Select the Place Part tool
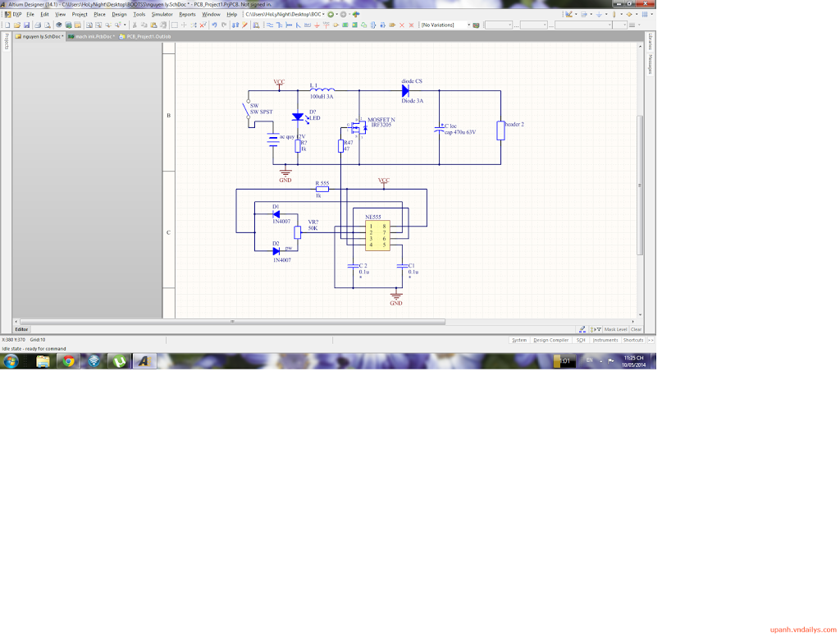This screenshot has height=637, width=840. pyautogui.click(x=336, y=25)
